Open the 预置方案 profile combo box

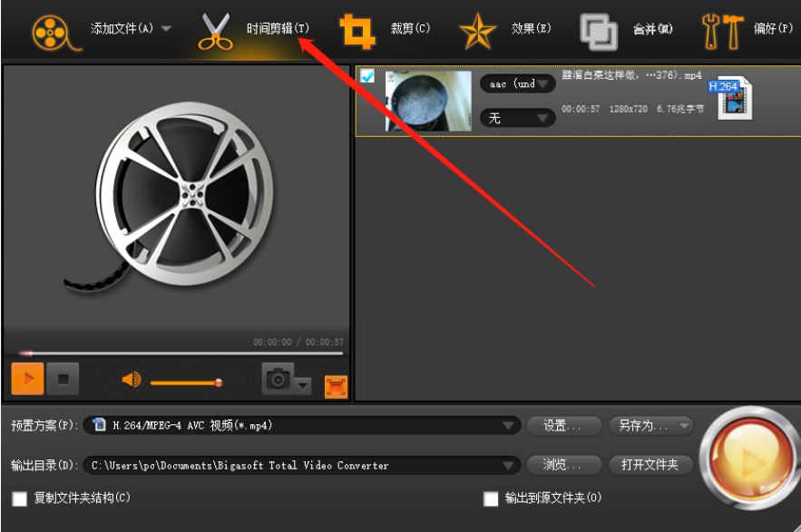302,425
